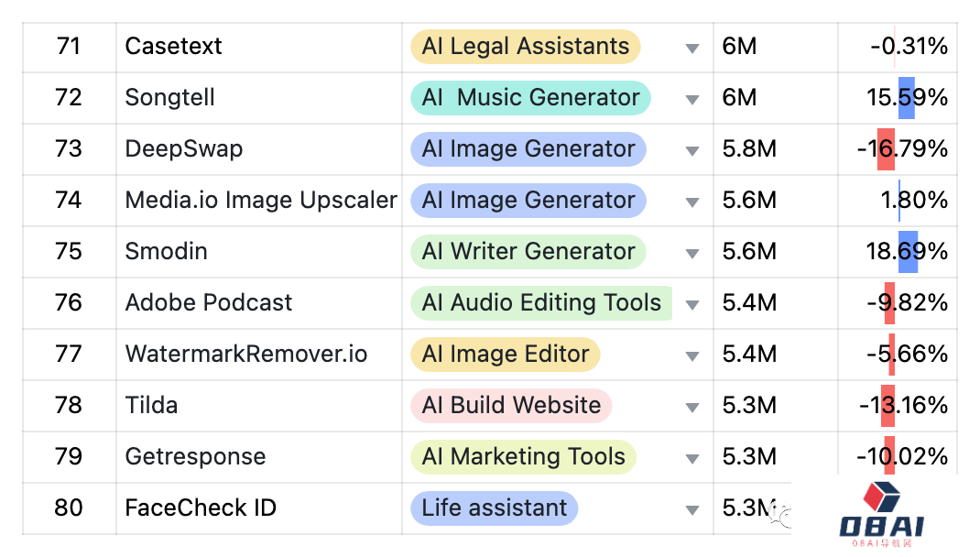Click the -0.31% growth value
The height and width of the screenshot is (557, 980).
click(909, 46)
